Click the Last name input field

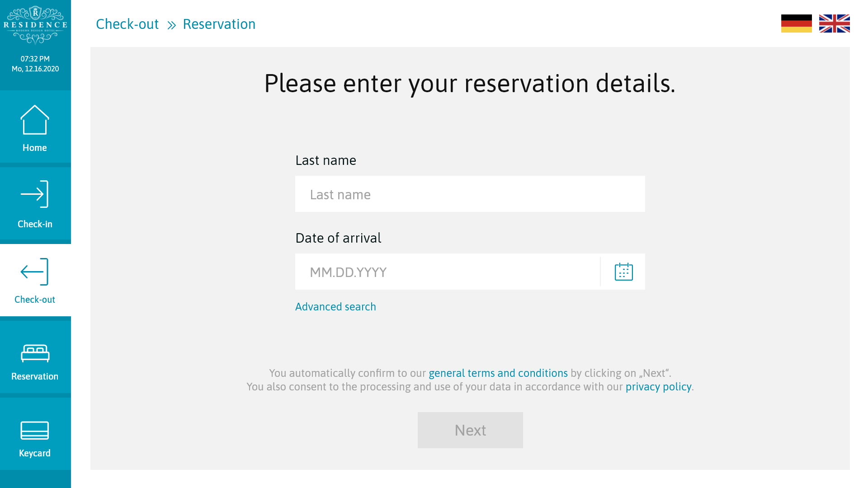coord(470,194)
